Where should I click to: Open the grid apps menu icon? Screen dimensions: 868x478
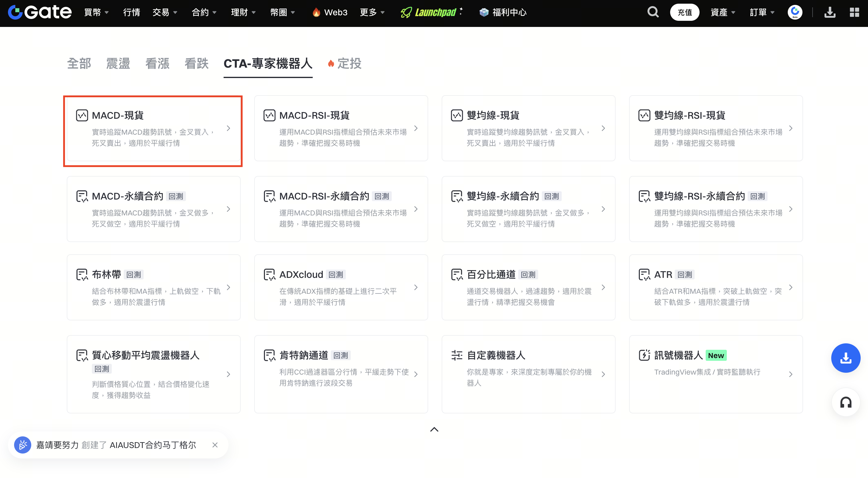[x=854, y=13]
